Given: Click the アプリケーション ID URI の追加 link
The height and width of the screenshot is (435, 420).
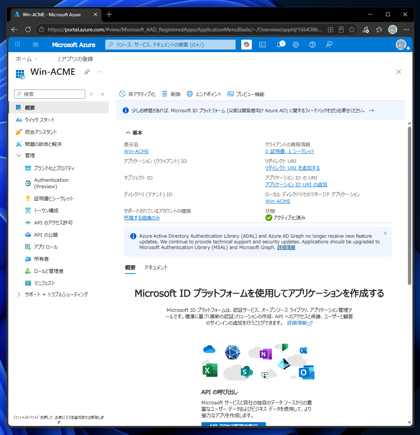Looking at the screenshot, I should [296, 184].
